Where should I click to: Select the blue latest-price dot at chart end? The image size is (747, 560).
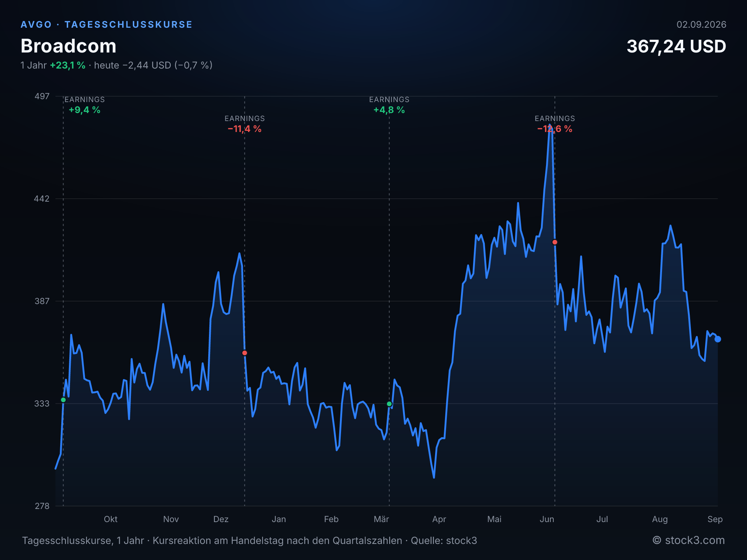point(717,339)
